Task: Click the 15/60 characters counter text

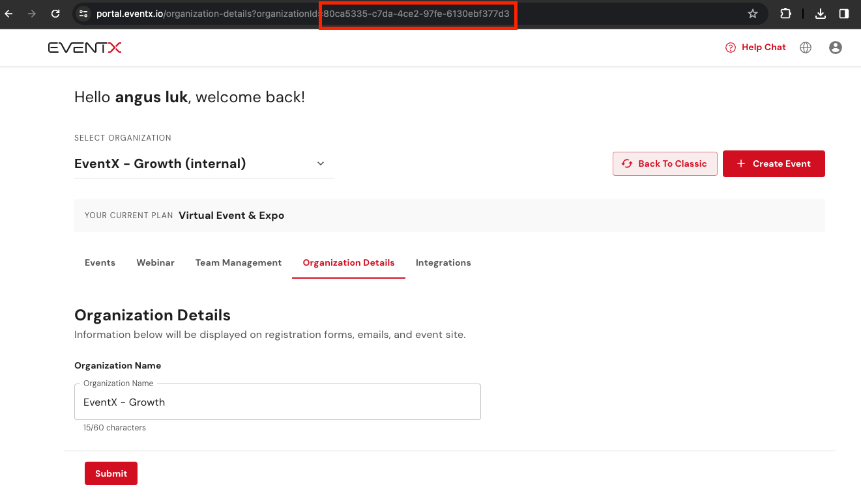Action: [x=115, y=428]
